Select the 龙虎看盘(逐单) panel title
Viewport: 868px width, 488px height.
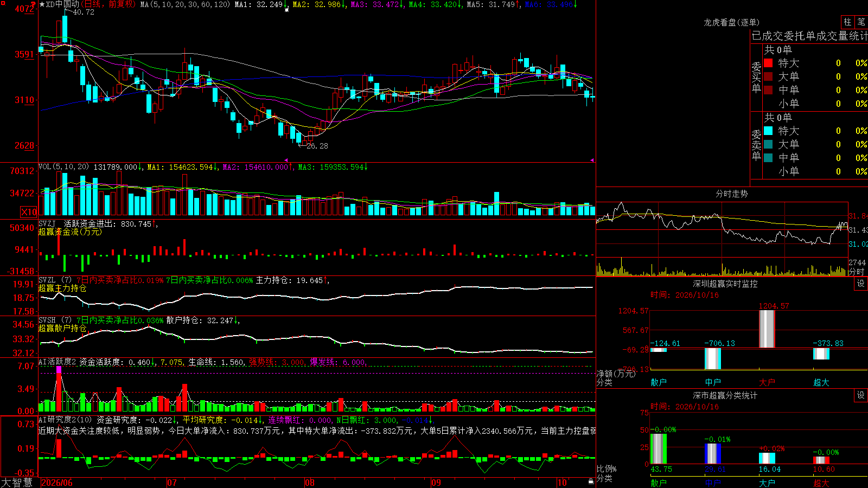point(731,22)
